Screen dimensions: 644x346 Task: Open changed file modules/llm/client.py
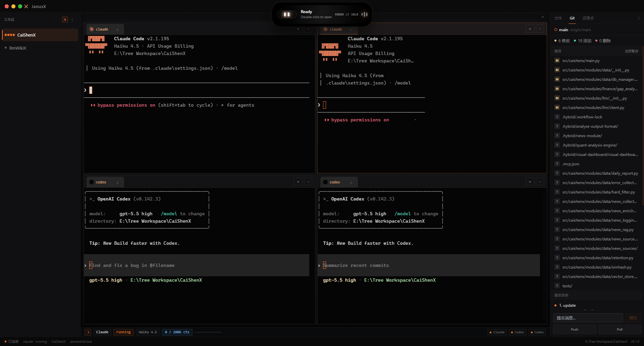pyautogui.click(x=596, y=108)
